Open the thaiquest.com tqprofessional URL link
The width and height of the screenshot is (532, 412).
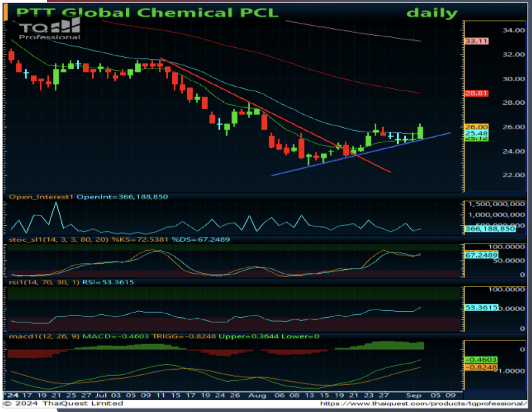423,404
